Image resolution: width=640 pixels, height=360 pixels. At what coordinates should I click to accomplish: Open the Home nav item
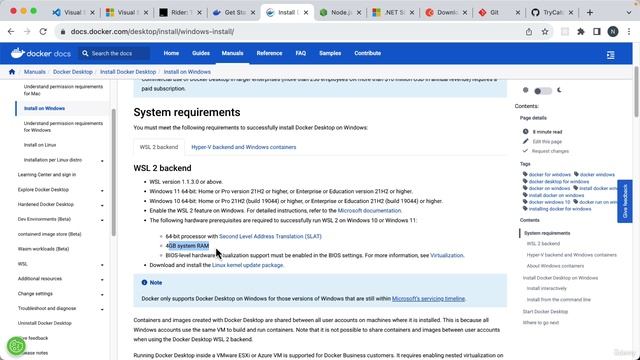(x=171, y=53)
